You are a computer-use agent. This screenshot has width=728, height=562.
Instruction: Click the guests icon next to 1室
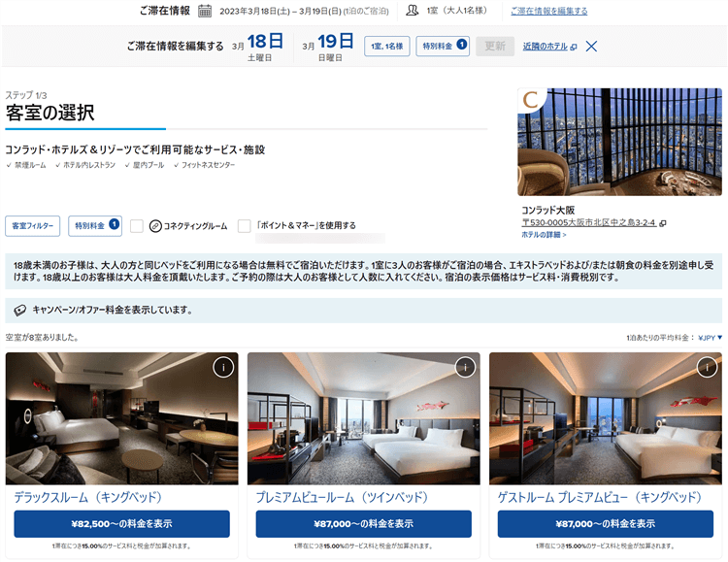click(413, 11)
